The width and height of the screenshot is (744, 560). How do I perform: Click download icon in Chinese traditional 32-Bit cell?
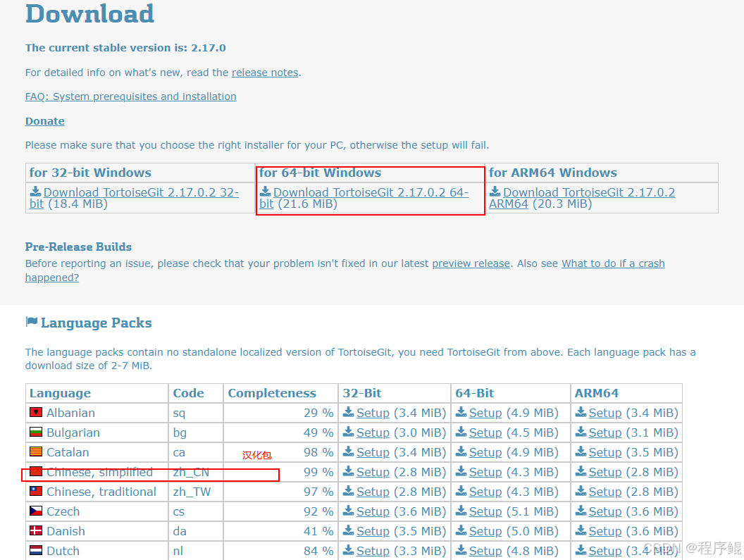coord(349,491)
